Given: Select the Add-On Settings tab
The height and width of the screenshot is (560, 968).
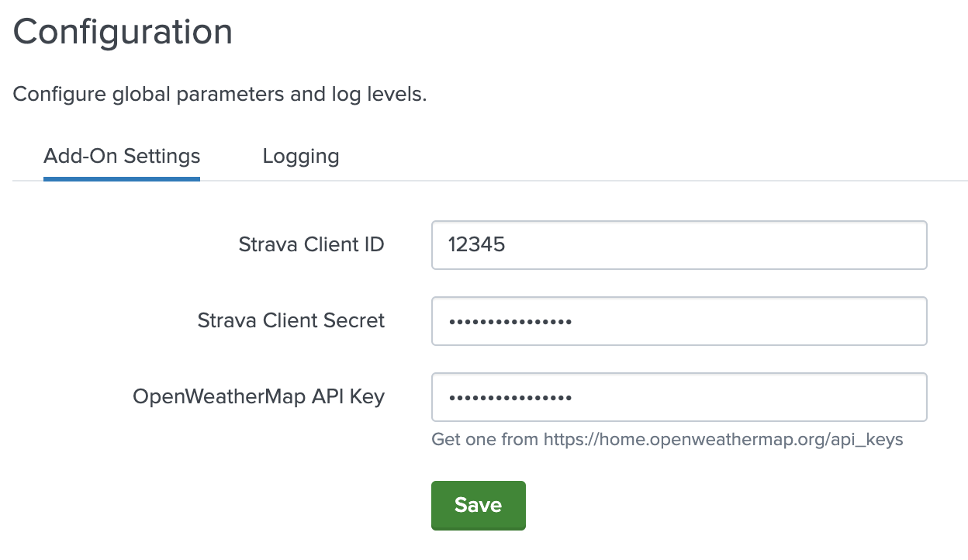Looking at the screenshot, I should [121, 156].
